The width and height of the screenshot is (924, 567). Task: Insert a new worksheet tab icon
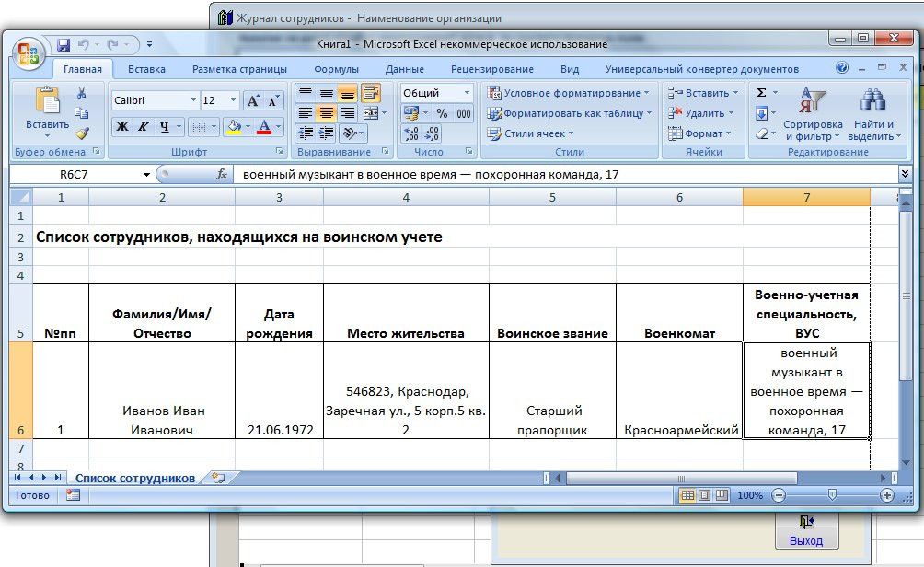coord(218,478)
